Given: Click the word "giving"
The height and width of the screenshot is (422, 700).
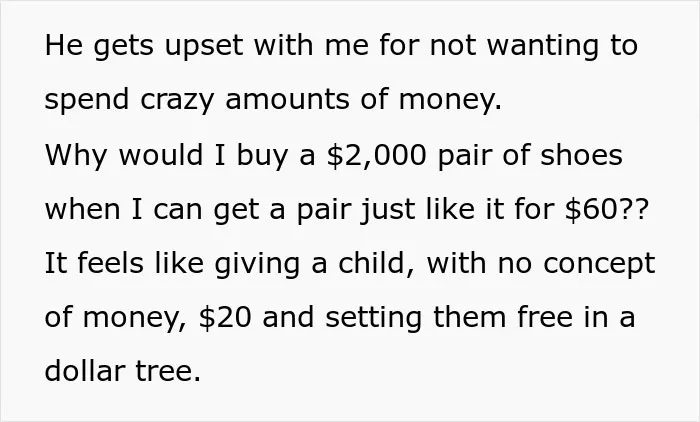Looking at the screenshot, I should [x=257, y=264].
